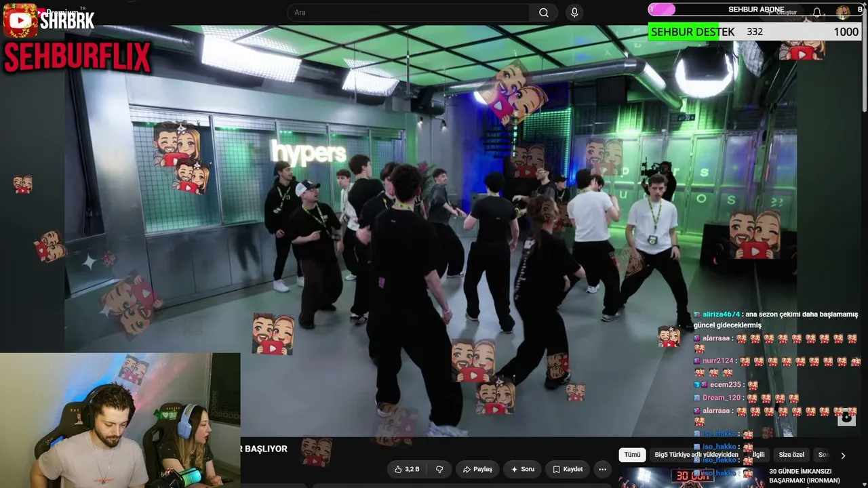Show more filter chips with right arrow
The width and height of the screenshot is (868, 488).
(x=843, y=455)
